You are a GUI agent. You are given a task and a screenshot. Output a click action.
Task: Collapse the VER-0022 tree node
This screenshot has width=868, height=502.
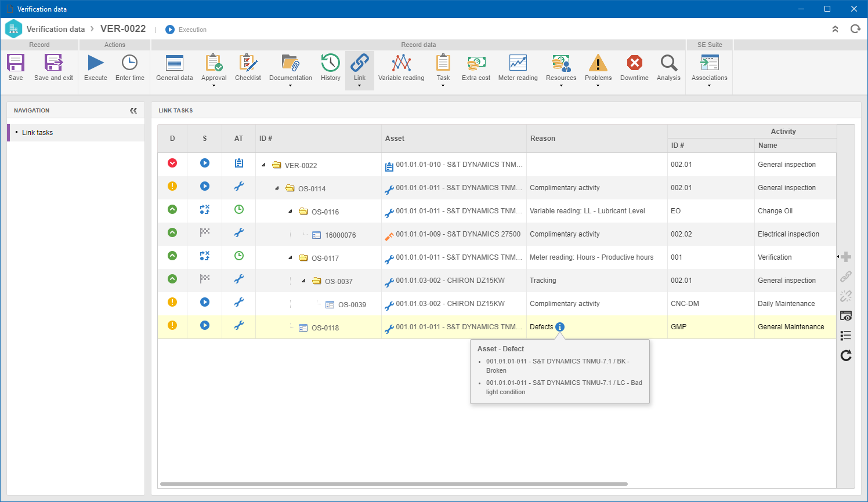coord(263,165)
